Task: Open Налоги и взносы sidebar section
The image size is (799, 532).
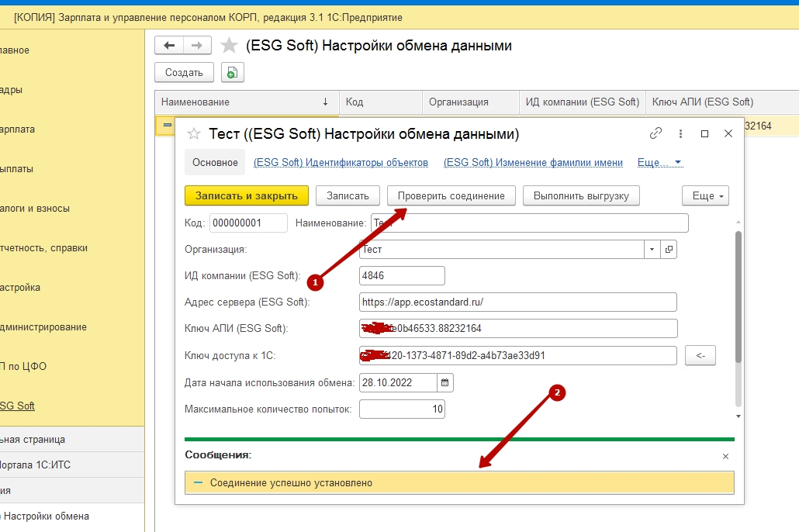Action: (35, 209)
